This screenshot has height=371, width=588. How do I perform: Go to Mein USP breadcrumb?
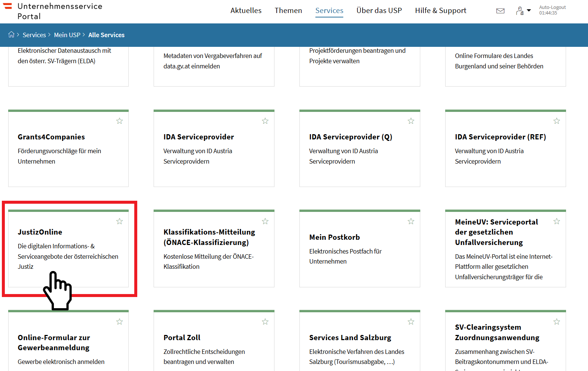coord(67,35)
